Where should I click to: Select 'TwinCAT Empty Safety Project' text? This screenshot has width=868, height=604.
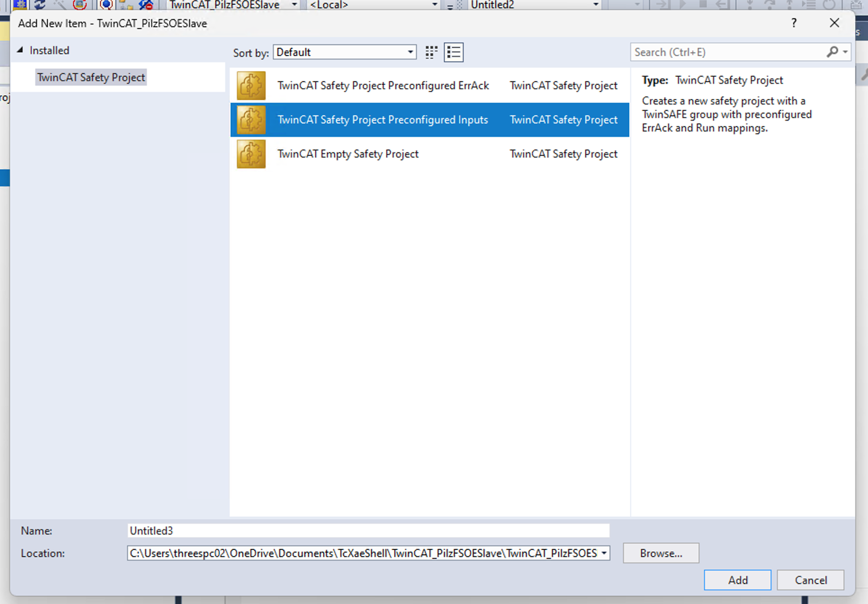click(x=348, y=154)
